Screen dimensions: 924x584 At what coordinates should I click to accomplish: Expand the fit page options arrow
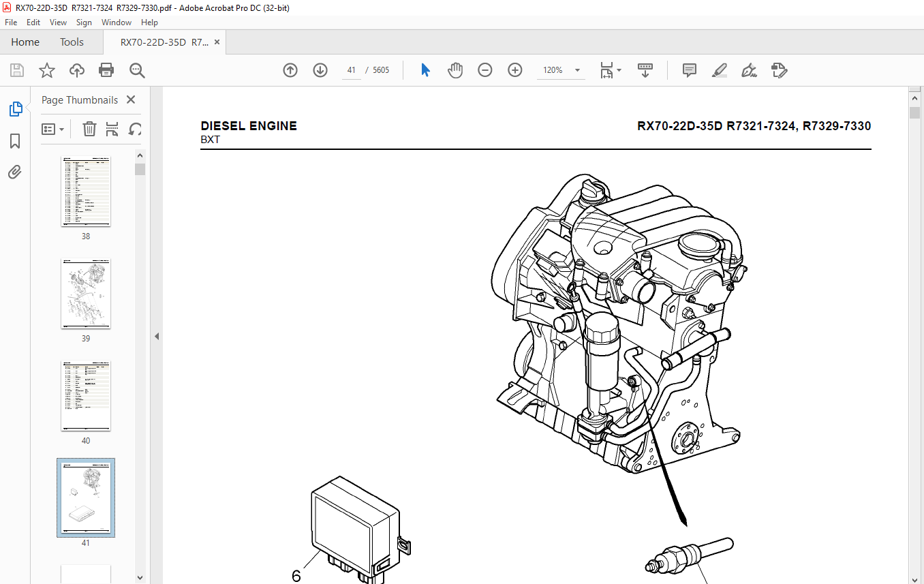(619, 70)
